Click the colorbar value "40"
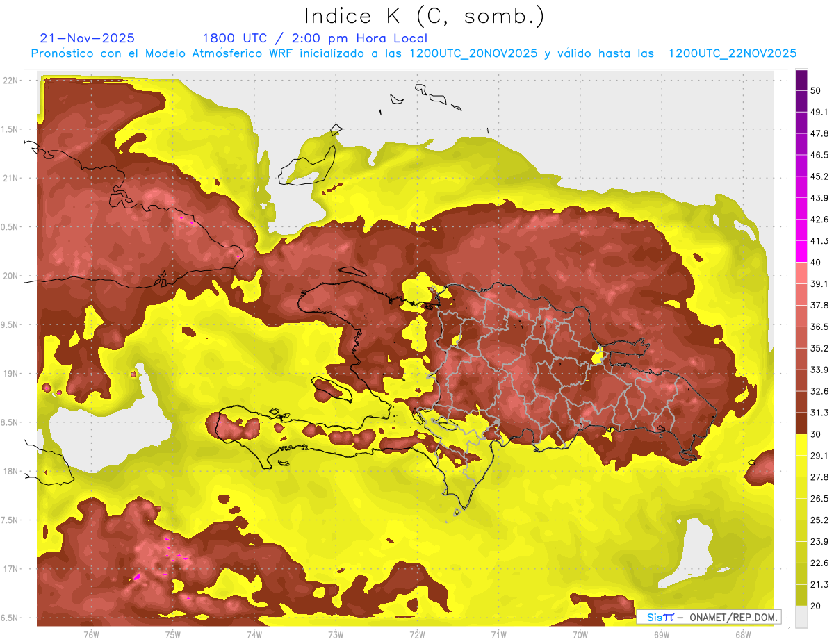The image size is (834, 644). [x=817, y=263]
